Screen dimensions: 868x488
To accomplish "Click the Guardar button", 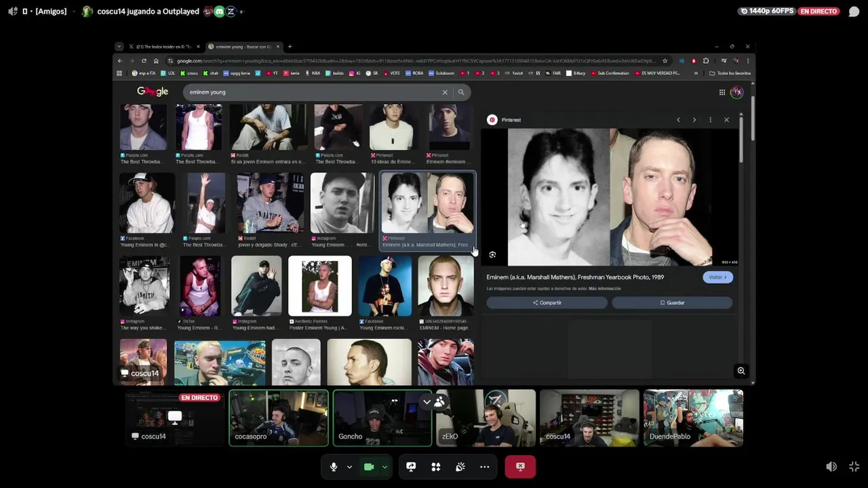I will coord(672,303).
